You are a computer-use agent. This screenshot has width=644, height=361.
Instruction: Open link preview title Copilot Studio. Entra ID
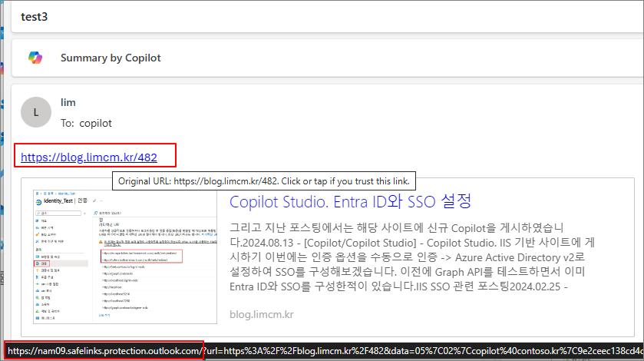tap(350, 201)
